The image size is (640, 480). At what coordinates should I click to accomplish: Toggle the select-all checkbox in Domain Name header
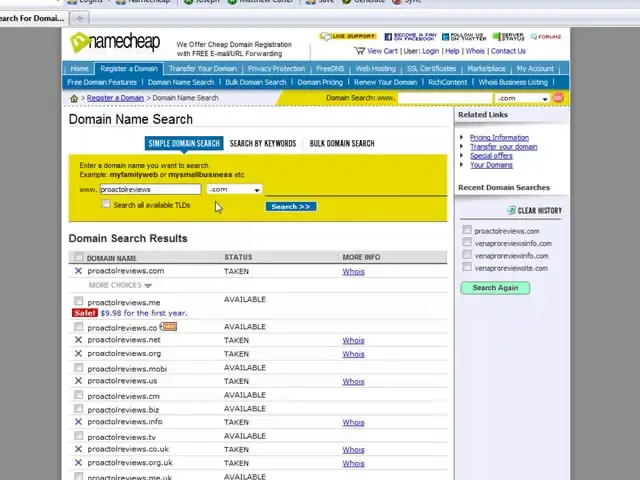tap(78, 257)
